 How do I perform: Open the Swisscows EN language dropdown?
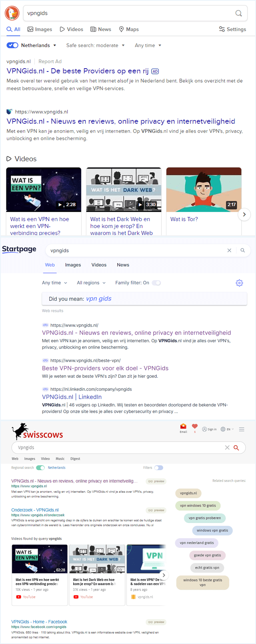[227, 429]
